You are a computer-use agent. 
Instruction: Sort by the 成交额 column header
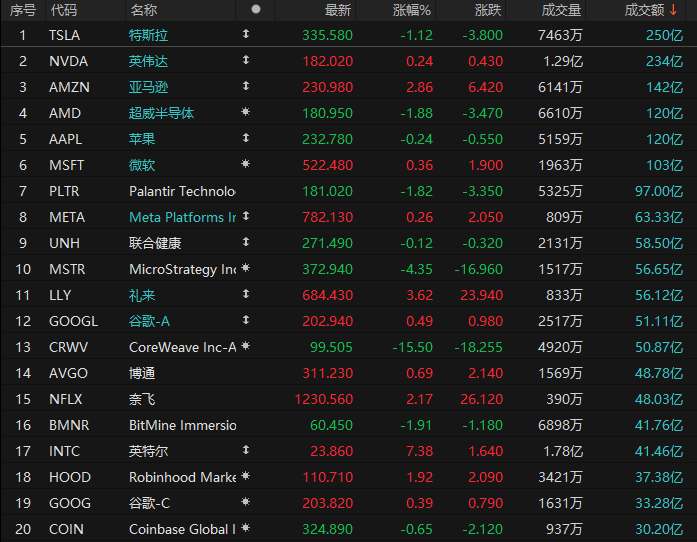pyautogui.click(x=645, y=10)
